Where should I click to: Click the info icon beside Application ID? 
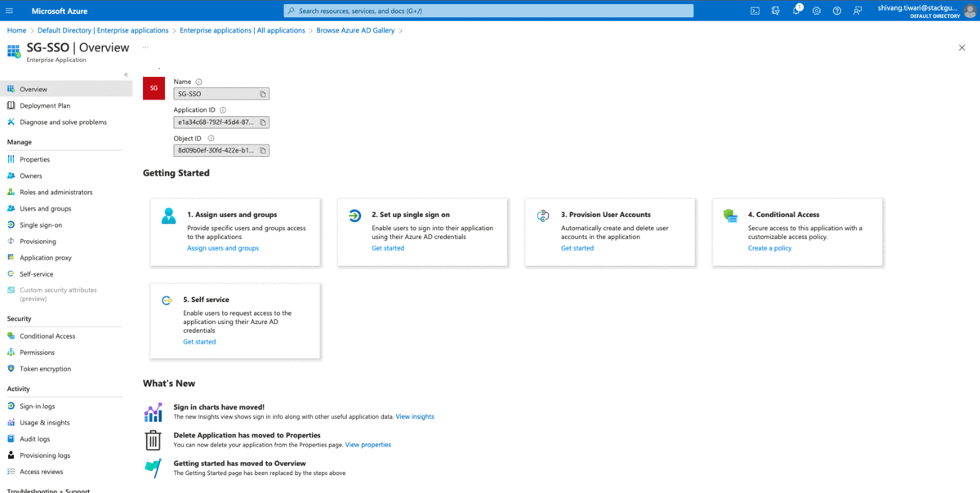click(x=223, y=109)
